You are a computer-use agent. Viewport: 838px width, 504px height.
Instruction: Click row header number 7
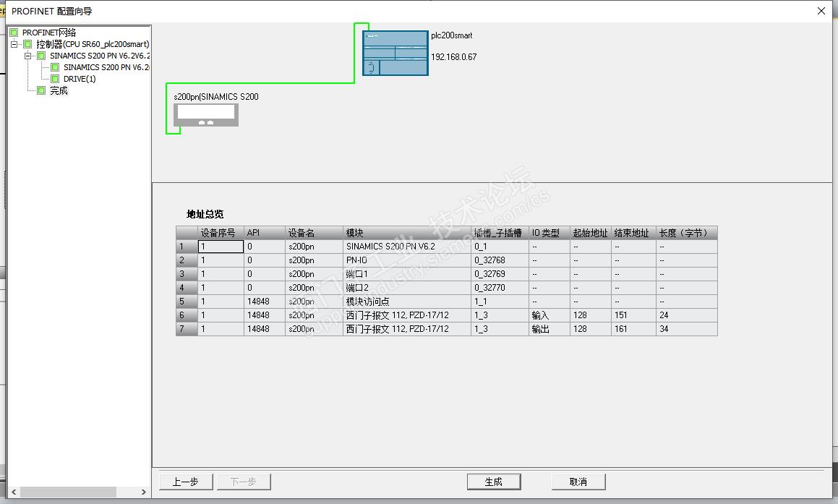[x=187, y=329]
